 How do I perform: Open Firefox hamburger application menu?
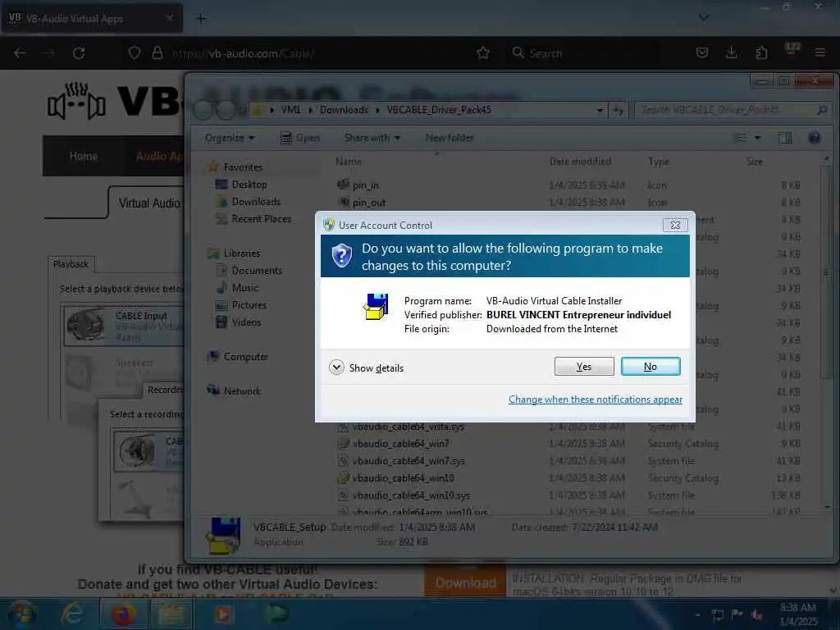click(x=820, y=52)
